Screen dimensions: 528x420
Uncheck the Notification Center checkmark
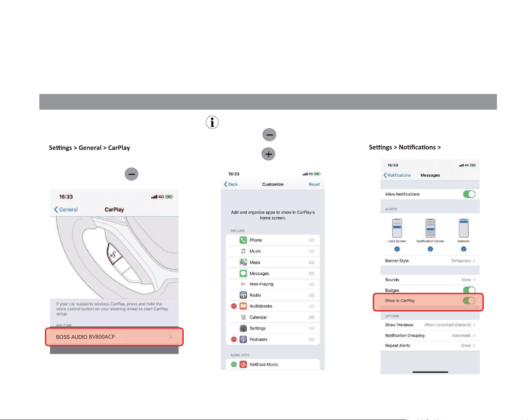pyautogui.click(x=430, y=249)
